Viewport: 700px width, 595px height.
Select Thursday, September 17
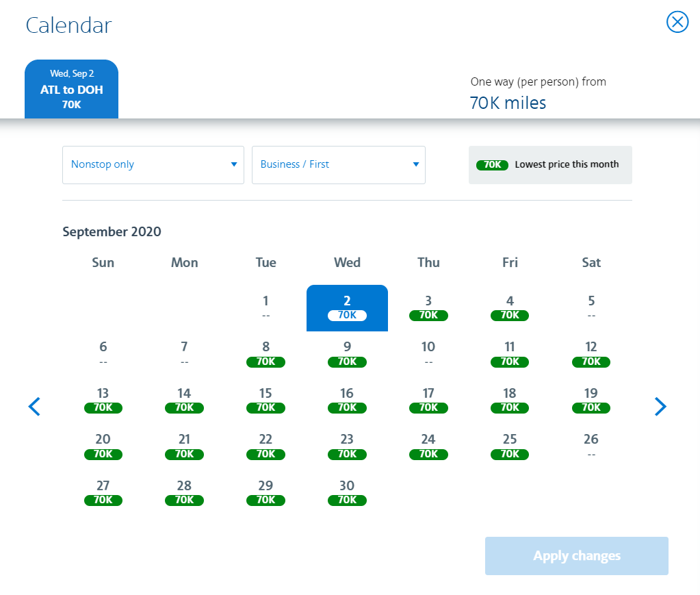428,401
